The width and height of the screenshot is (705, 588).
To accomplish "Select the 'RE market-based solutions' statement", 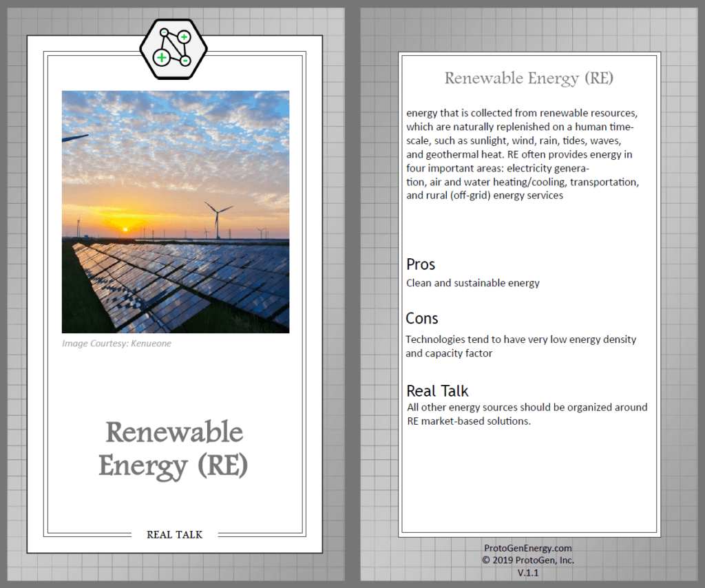I will [x=527, y=414].
